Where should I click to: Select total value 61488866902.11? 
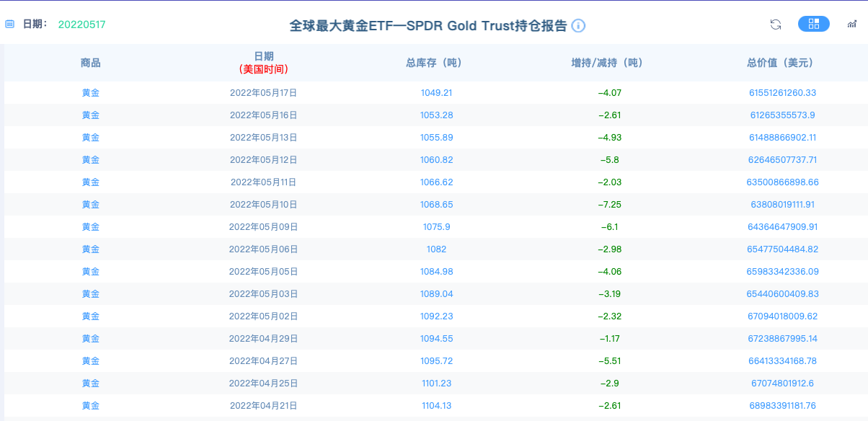point(782,138)
